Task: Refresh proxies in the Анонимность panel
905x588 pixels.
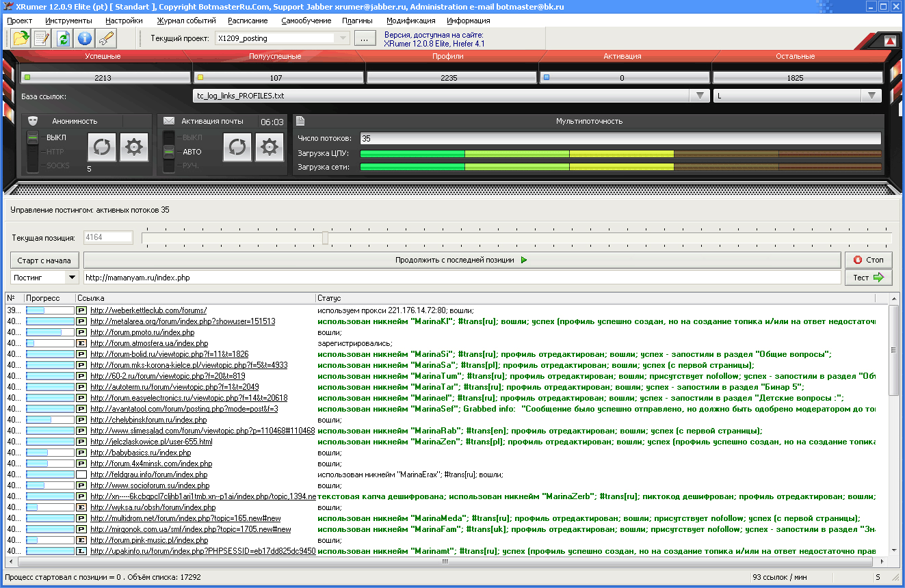Action: pyautogui.click(x=102, y=147)
